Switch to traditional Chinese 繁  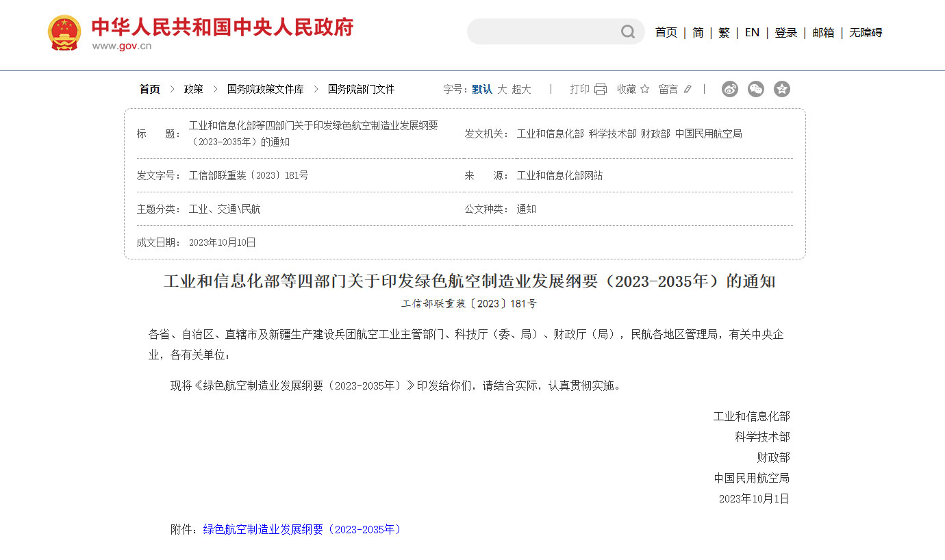[724, 32]
